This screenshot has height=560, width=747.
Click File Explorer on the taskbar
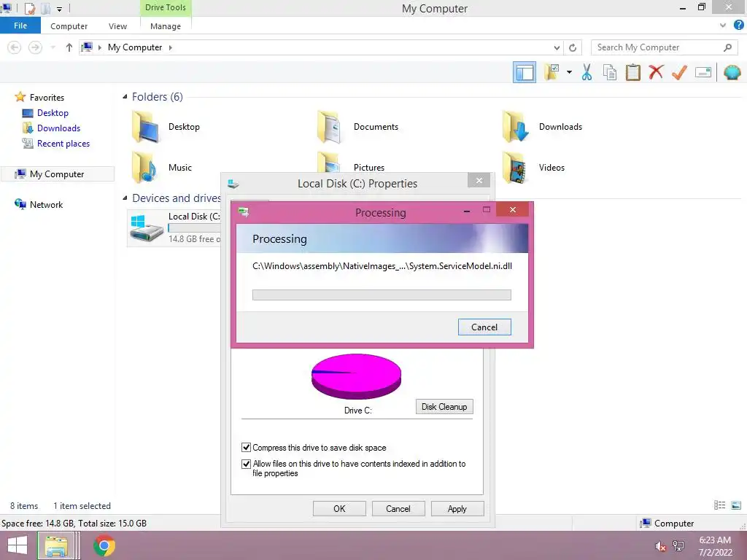tap(56, 545)
